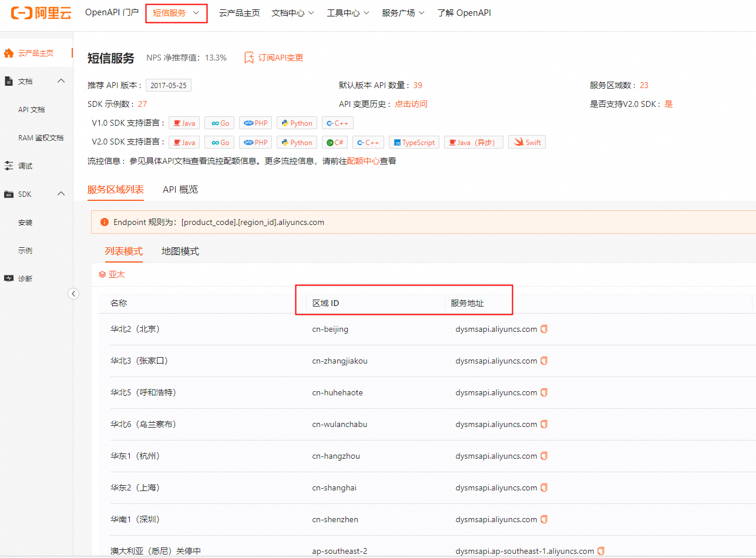Select C++ in V2.0 SDK languages

pyautogui.click(x=368, y=142)
